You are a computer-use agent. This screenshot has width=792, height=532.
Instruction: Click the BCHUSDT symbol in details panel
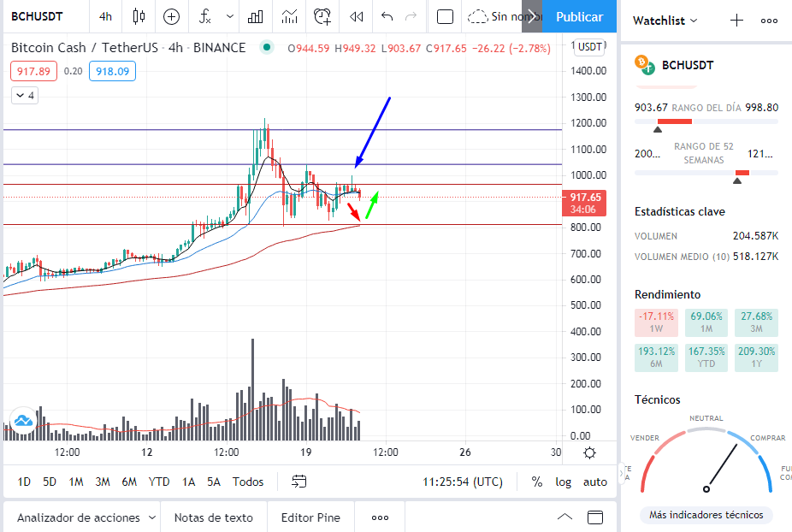[688, 65]
